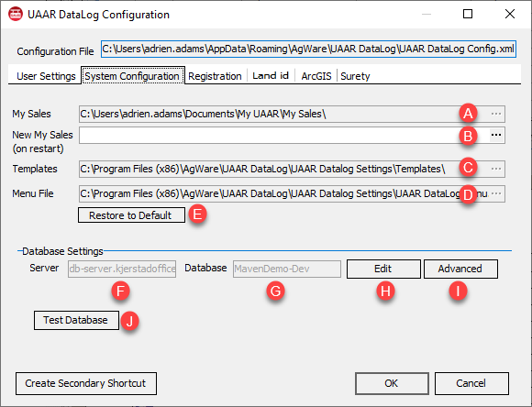Maximize the UAAR DataLog Configuration window
Viewport: 532px width, 407px height.
click(x=468, y=14)
